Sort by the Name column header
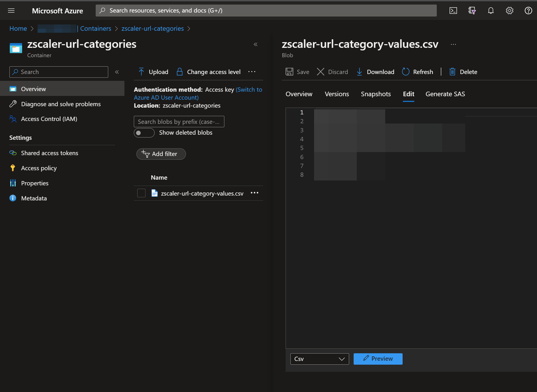The width and height of the screenshot is (537, 392). (x=159, y=177)
